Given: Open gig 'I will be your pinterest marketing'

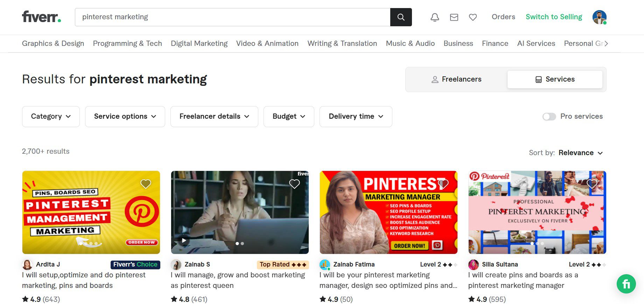Looking at the screenshot, I should (x=388, y=280).
